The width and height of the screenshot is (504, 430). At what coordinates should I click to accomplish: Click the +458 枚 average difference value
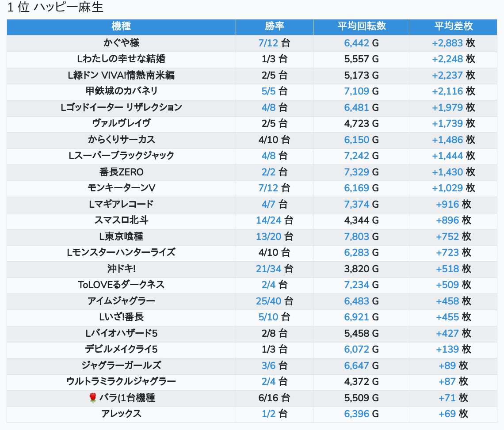pos(454,301)
